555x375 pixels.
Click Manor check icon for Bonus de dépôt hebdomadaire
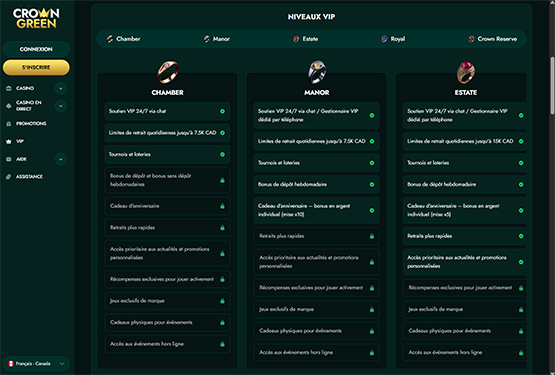click(x=372, y=184)
